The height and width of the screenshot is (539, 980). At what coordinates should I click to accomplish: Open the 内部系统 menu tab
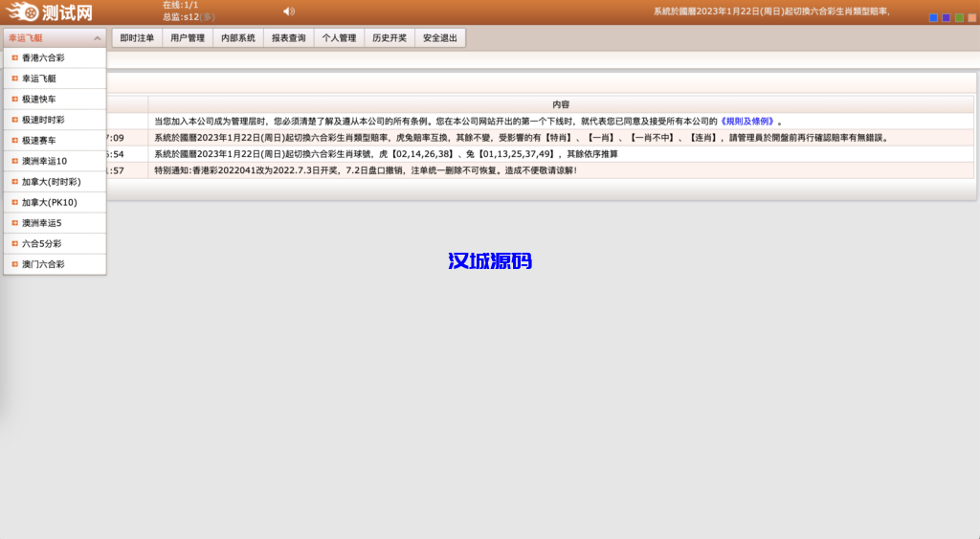click(x=238, y=38)
